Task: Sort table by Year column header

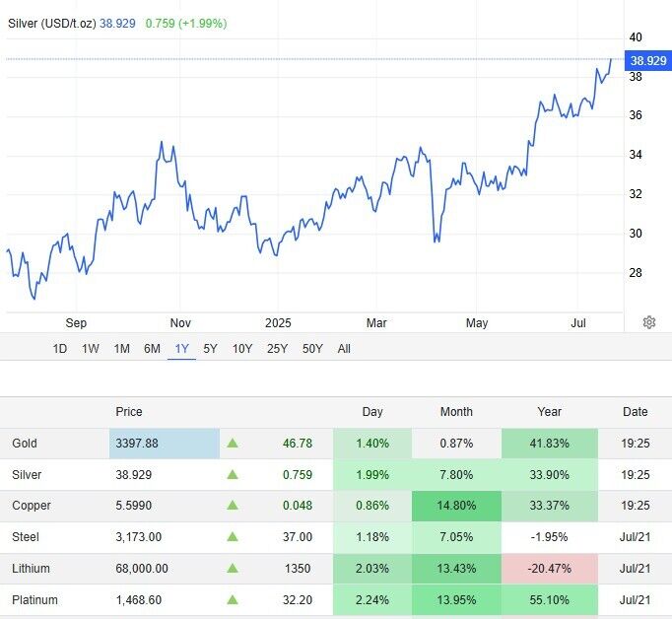Action: tap(549, 412)
